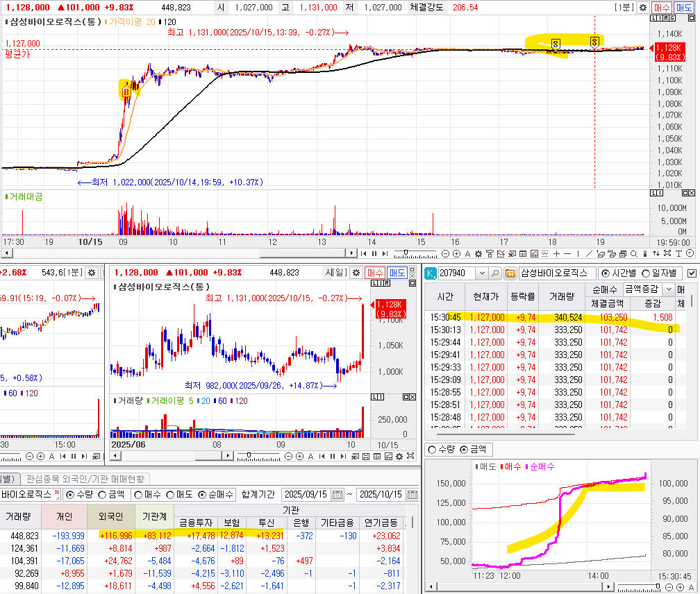Select the paint roller style icon

click(490, 254)
